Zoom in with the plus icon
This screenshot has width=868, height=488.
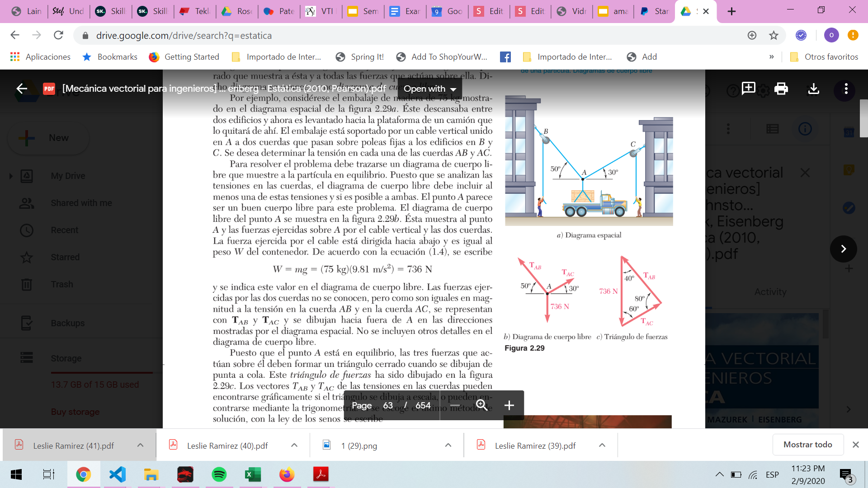509,405
